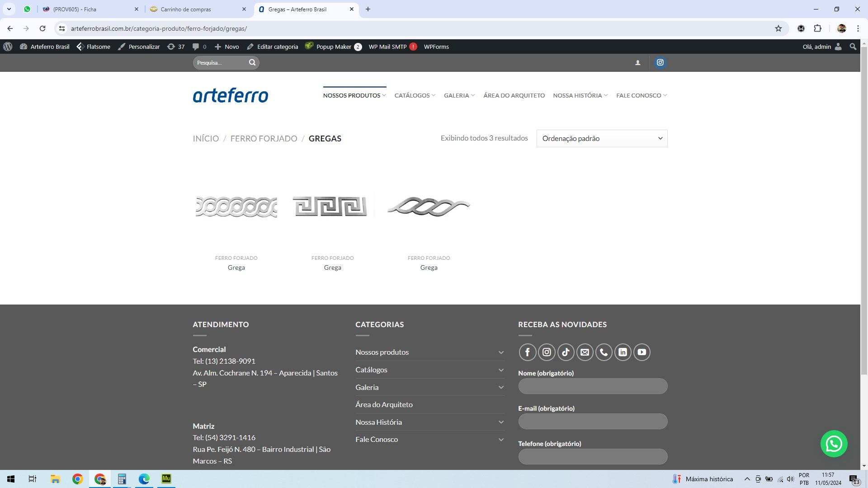Open the Facebook footer social icon
Image resolution: width=868 pixels, height=488 pixels.
tap(527, 352)
